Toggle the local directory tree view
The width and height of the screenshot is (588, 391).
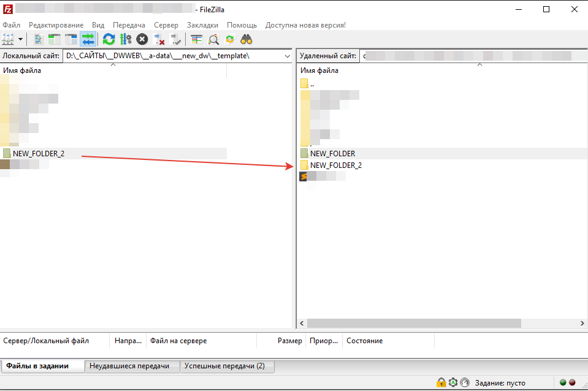55,39
